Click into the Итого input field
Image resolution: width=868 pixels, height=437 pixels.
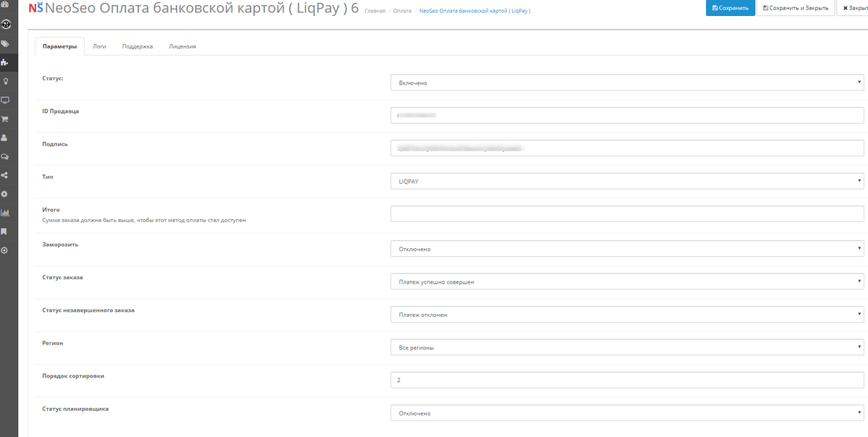coord(627,213)
